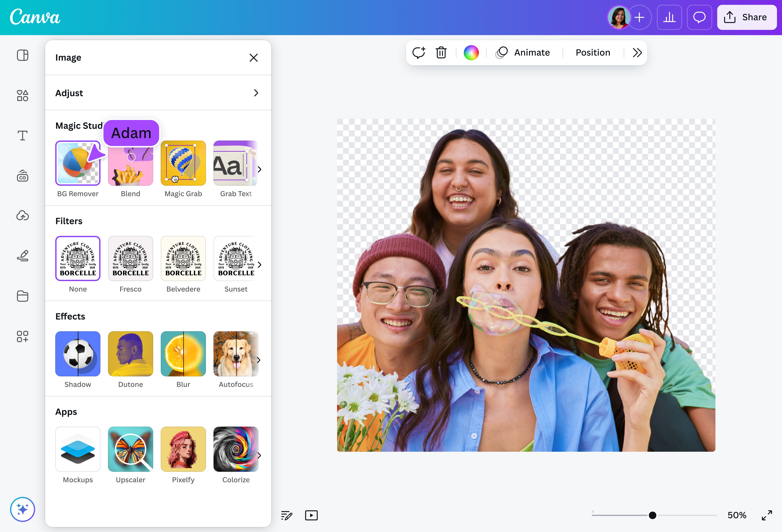
Task: Reveal more Filters with the right chevron
Action: pyautogui.click(x=259, y=265)
